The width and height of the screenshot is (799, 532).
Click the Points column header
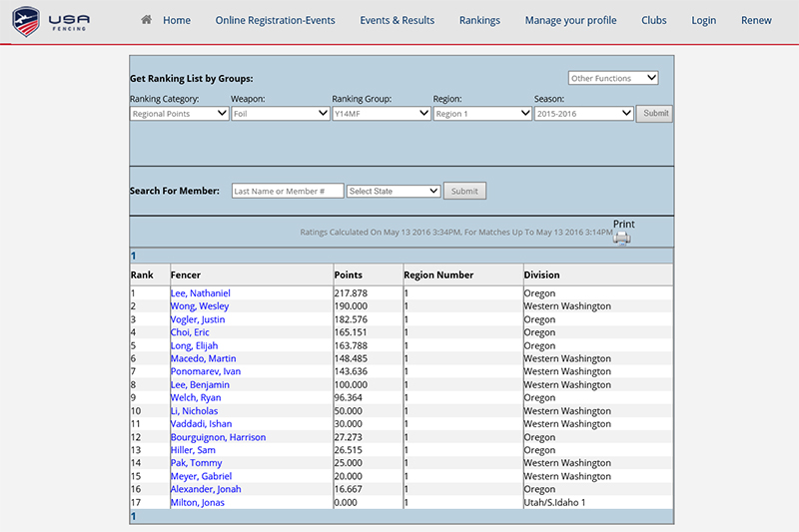coord(348,274)
